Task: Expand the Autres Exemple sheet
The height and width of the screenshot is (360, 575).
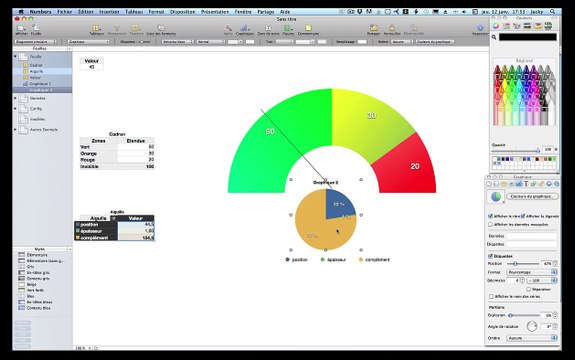Action: (15, 129)
